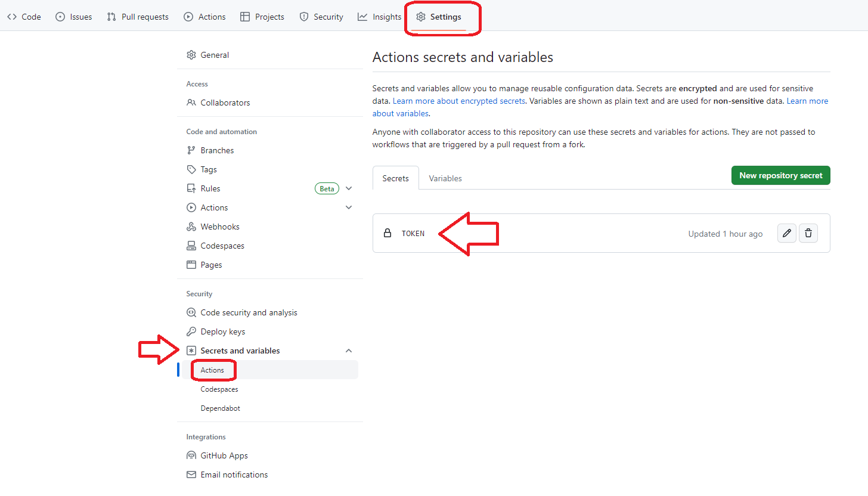Image resolution: width=868 pixels, height=496 pixels.
Task: Open the Security tab
Action: point(321,17)
